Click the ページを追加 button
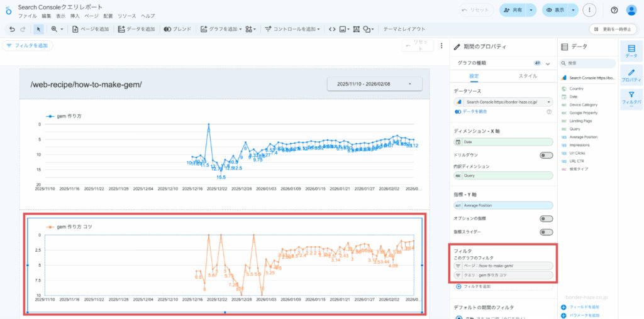 [91, 29]
